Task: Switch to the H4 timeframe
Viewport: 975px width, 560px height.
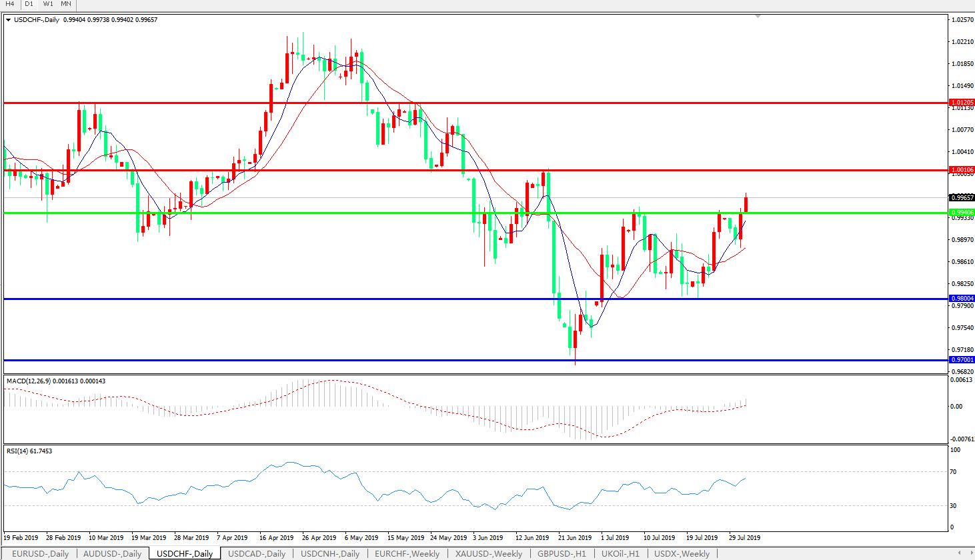Action: 10,4
